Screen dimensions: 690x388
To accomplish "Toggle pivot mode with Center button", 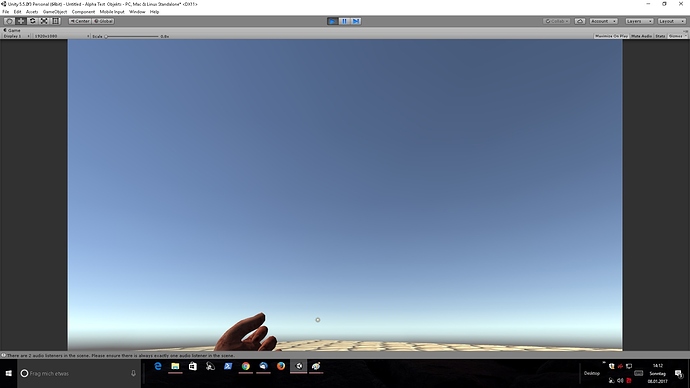I will (x=80, y=21).
